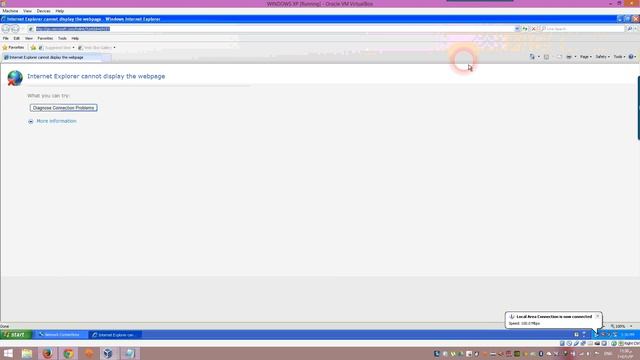Click the 'Local Area Connection is now connected' balloon text

coord(554,317)
